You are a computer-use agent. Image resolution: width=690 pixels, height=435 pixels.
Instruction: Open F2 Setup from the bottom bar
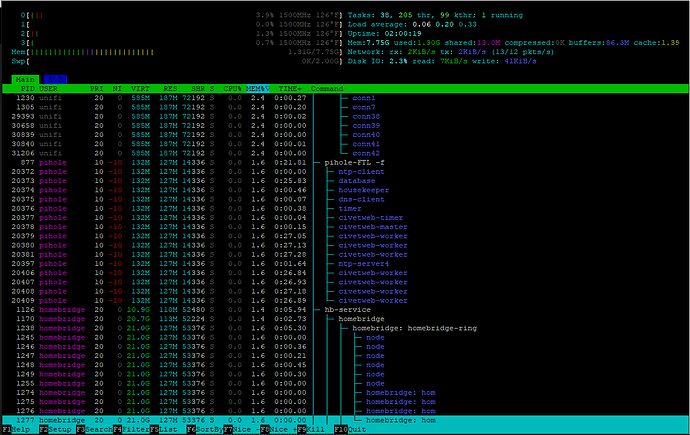57,430
